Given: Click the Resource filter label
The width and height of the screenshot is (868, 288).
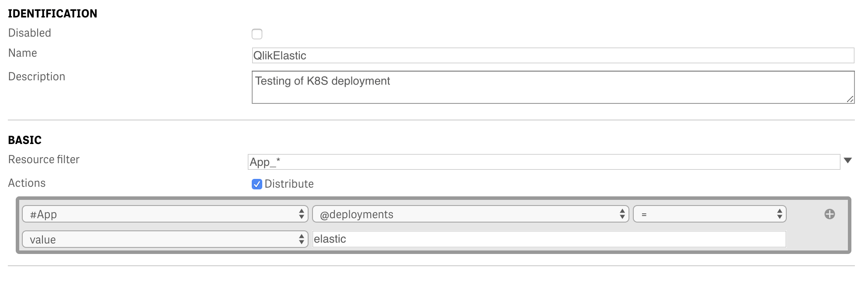Looking at the screenshot, I should (44, 160).
